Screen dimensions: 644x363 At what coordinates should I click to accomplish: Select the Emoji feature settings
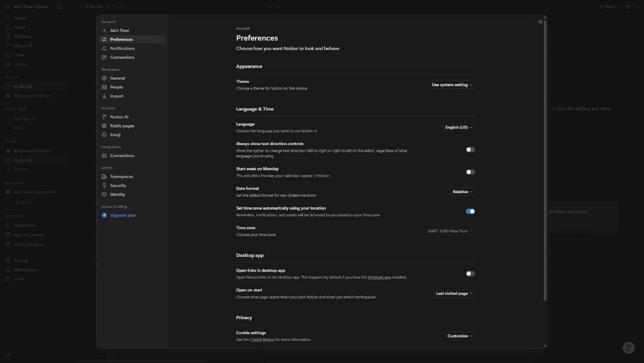(116, 135)
